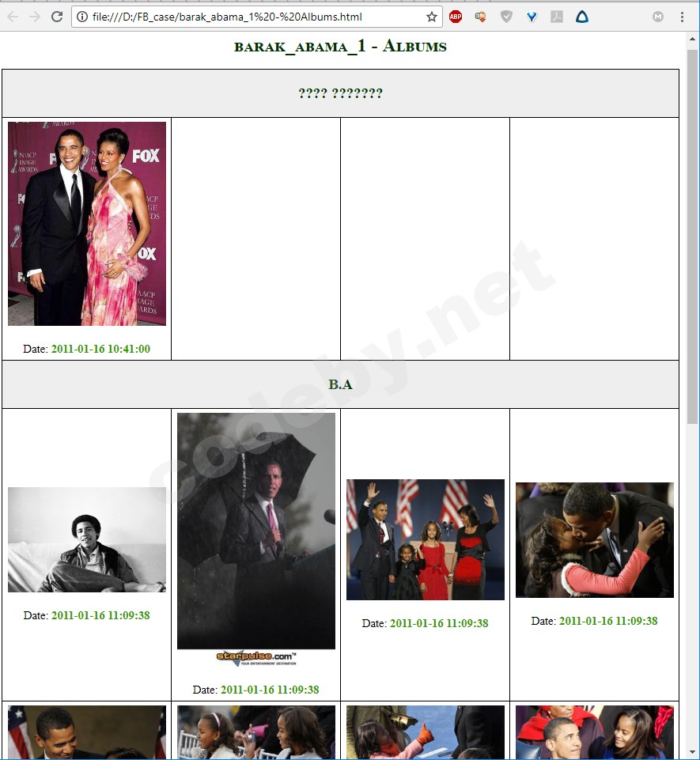Viewport: 700px width, 760px height.
Task: Open bottom-row photo with red scarf crowd
Action: tap(594, 732)
